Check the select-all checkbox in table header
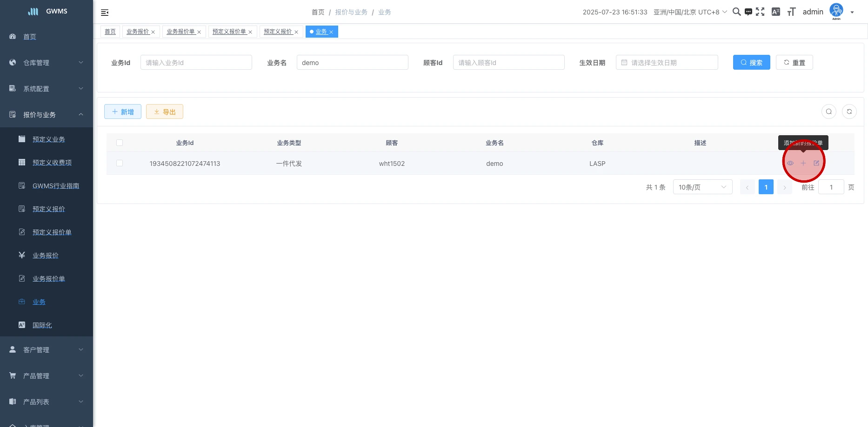 coord(120,143)
